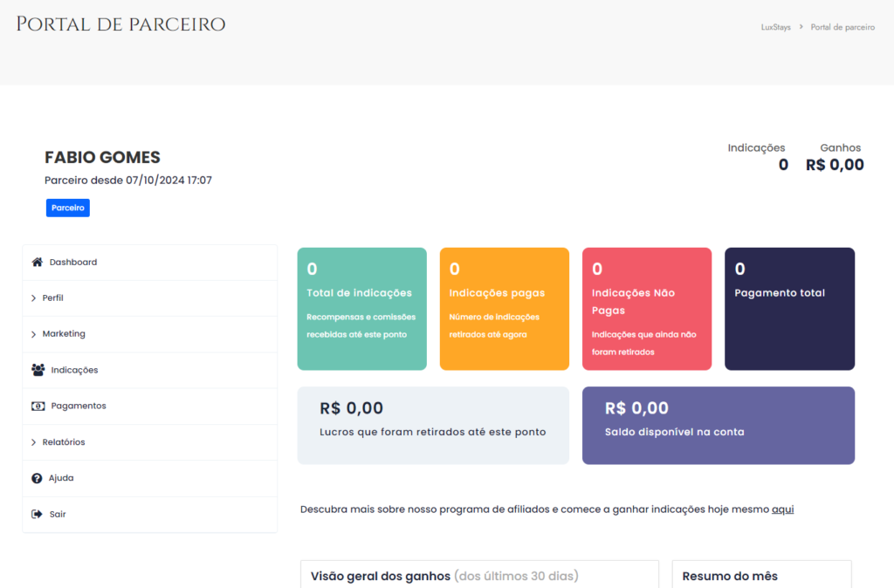
Task: Click the red Indicações Não Pagas card
Action: tap(646, 309)
